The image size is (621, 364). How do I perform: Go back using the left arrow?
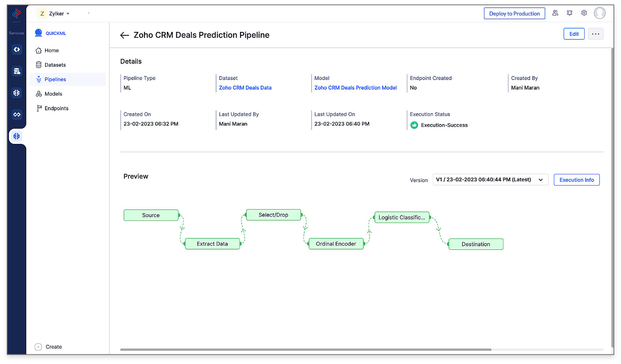124,35
